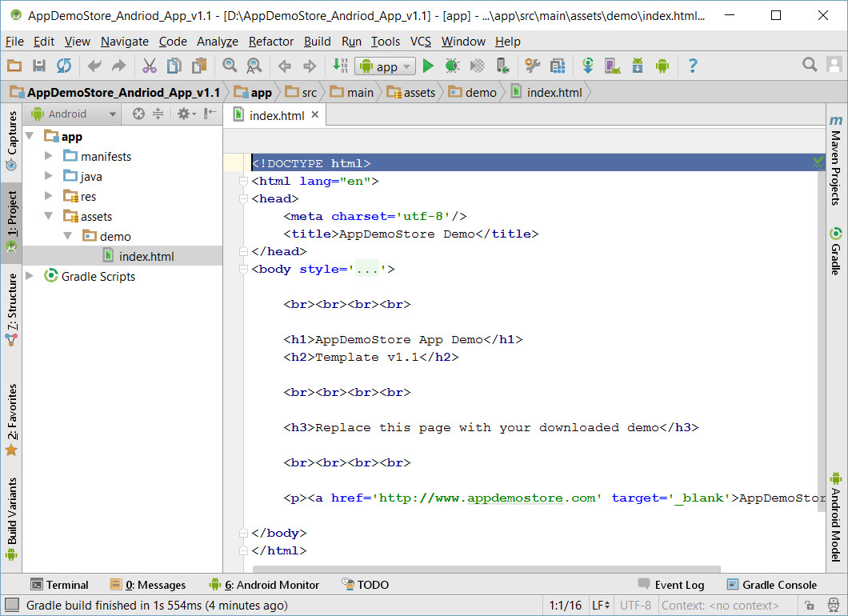Click the horizontal editor scrollbar
This screenshot has height=616, width=848.
(486, 569)
